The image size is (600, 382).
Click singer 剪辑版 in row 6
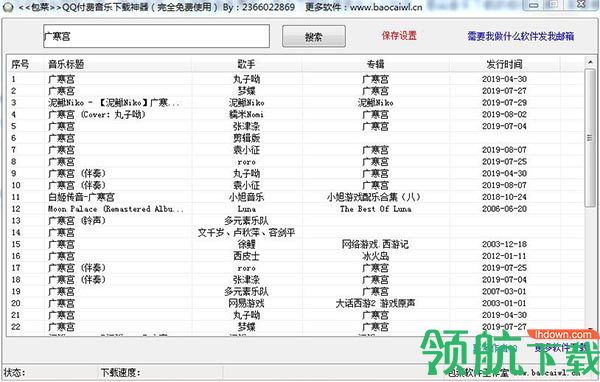[246, 138]
